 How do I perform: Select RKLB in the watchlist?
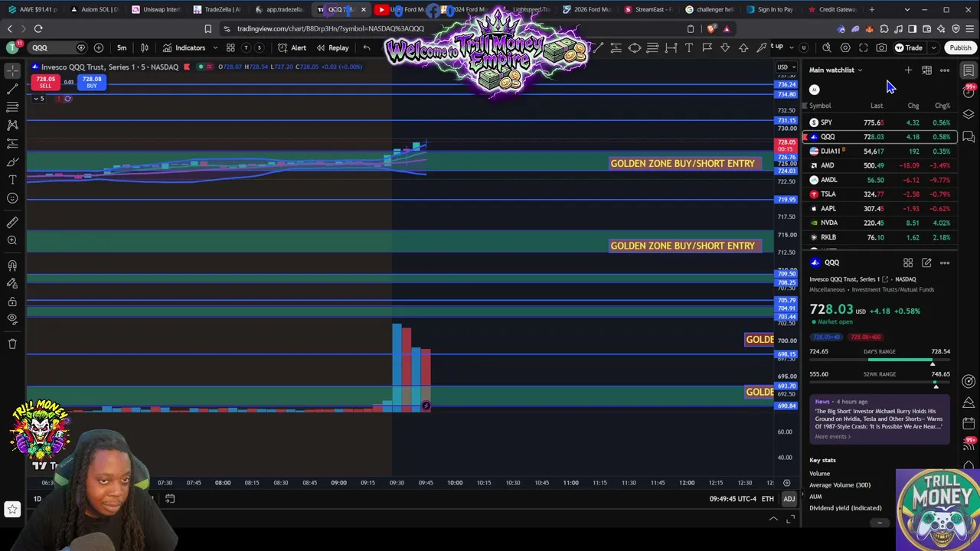click(880, 237)
